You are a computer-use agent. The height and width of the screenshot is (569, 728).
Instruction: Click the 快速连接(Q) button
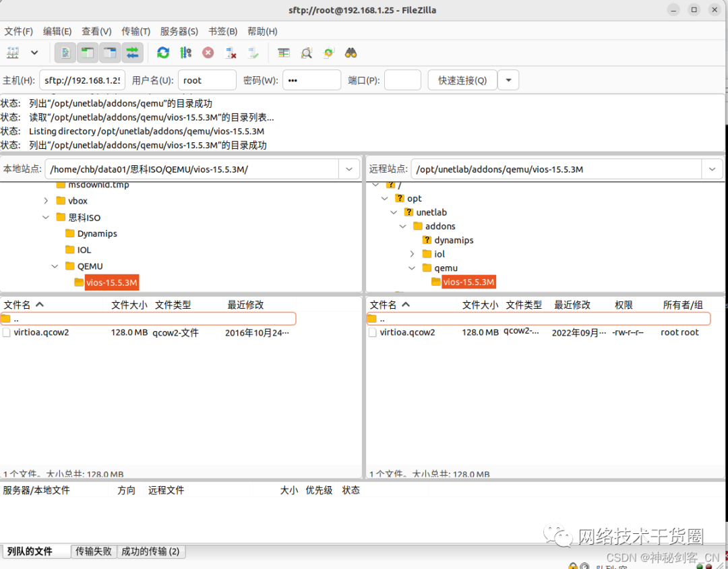coord(460,80)
